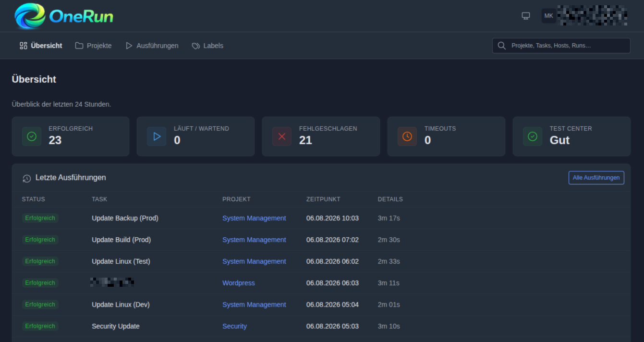Open System Management link for Update Linux (Test)
This screenshot has height=342, width=644.
(x=254, y=261)
